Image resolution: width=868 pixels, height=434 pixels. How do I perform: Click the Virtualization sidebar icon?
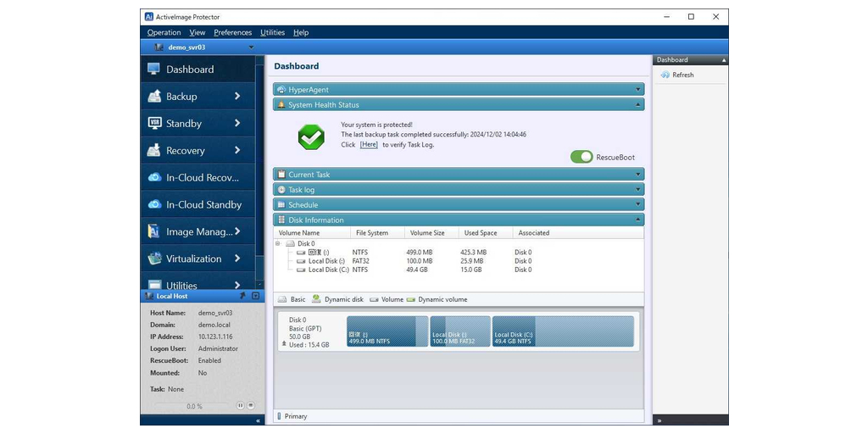(154, 259)
